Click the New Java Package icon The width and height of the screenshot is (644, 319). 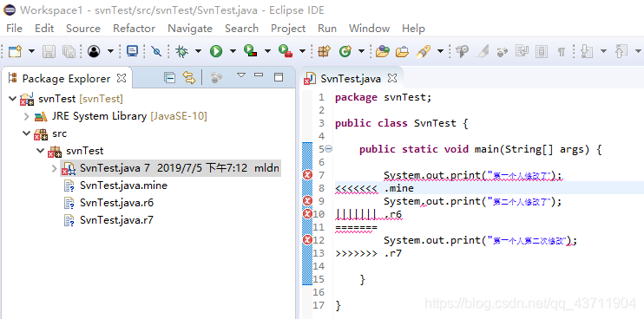324,51
